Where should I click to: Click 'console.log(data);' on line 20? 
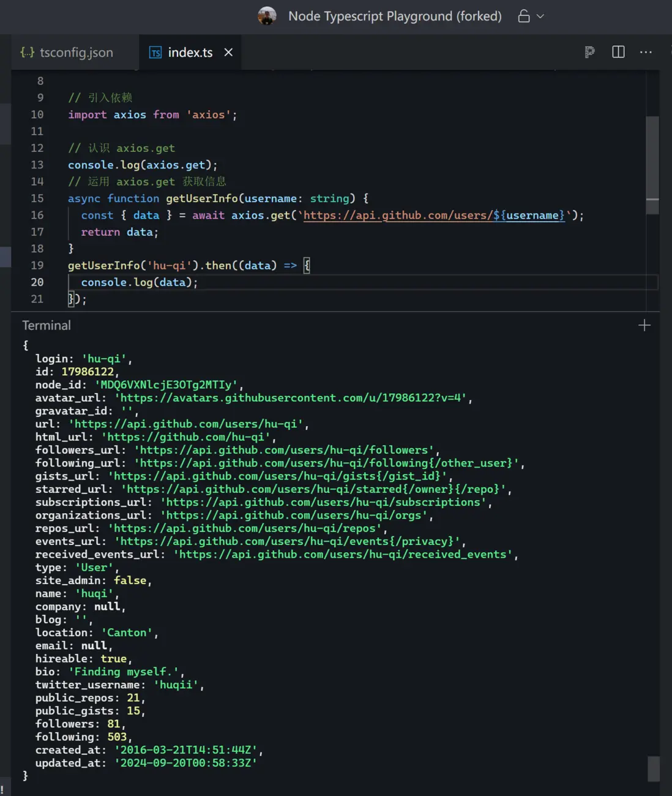coord(140,282)
